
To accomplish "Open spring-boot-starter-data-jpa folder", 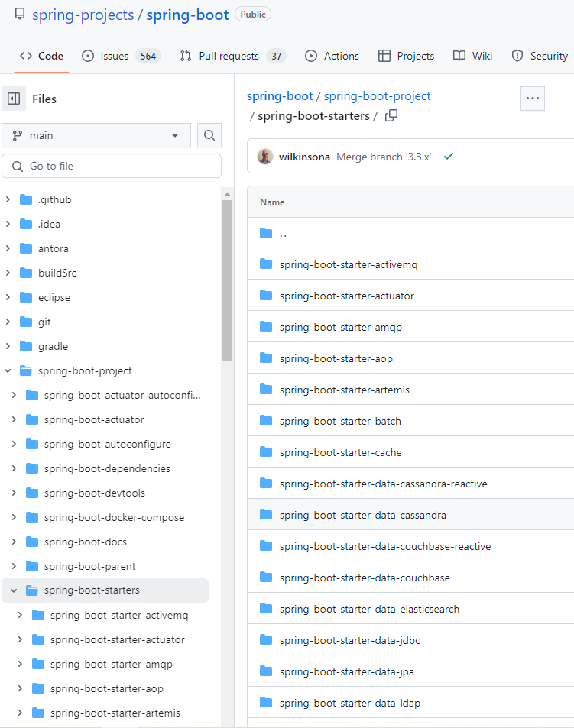I will point(346,671).
